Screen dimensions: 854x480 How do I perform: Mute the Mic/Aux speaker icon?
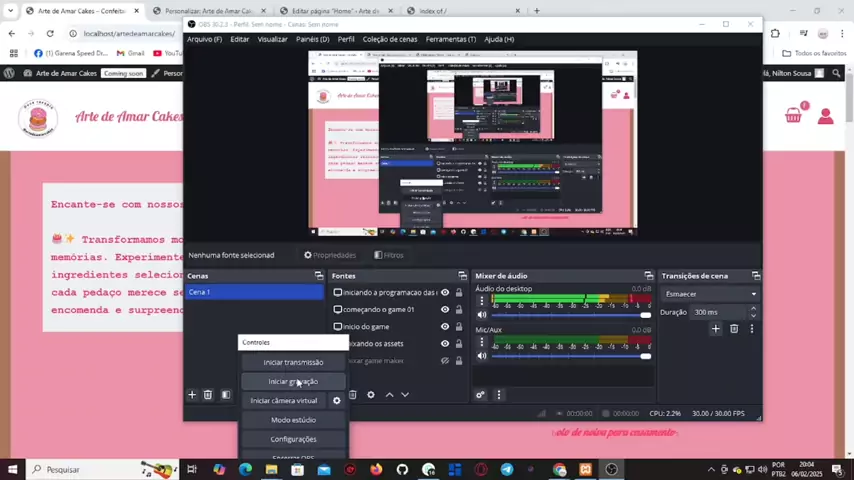pos(482,356)
